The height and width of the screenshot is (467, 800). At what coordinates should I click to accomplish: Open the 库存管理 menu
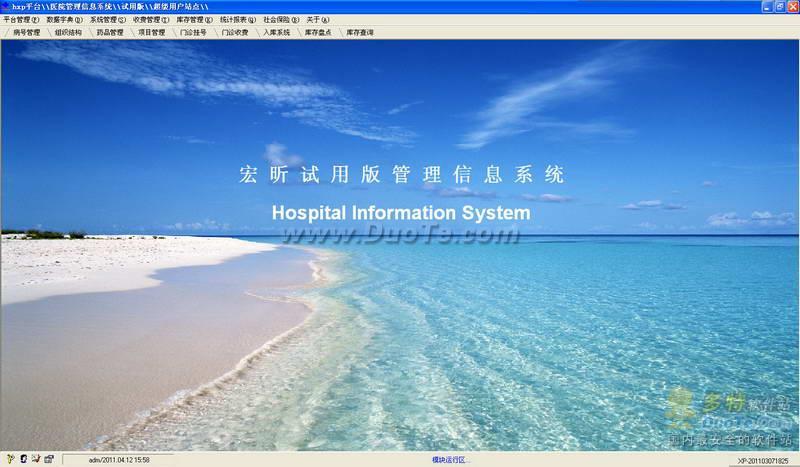194,19
